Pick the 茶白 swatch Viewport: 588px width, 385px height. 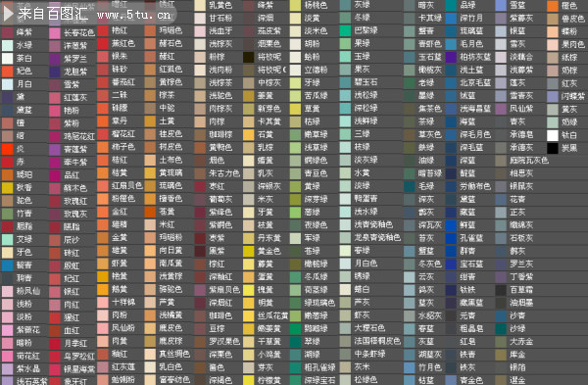[x=7, y=59]
